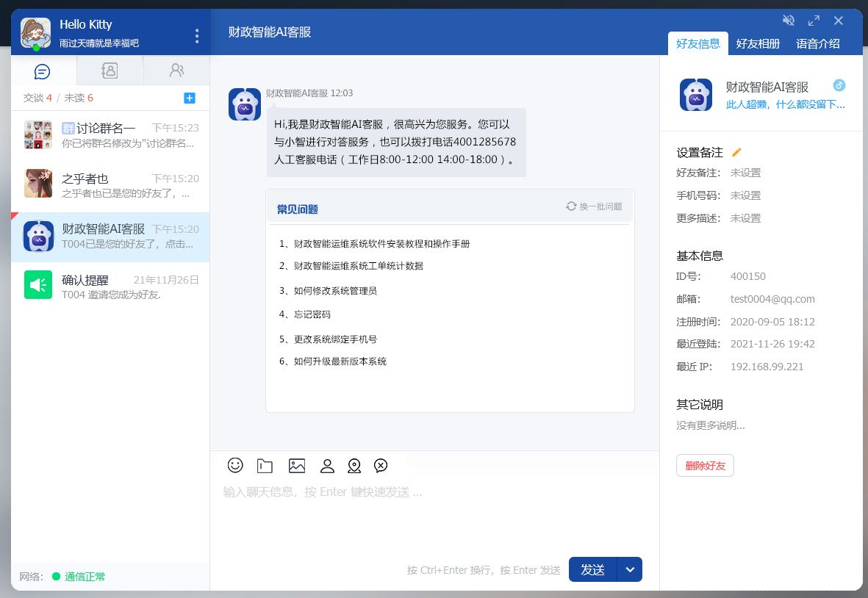Click the 删除好友 button
The image size is (868, 598).
coord(705,465)
